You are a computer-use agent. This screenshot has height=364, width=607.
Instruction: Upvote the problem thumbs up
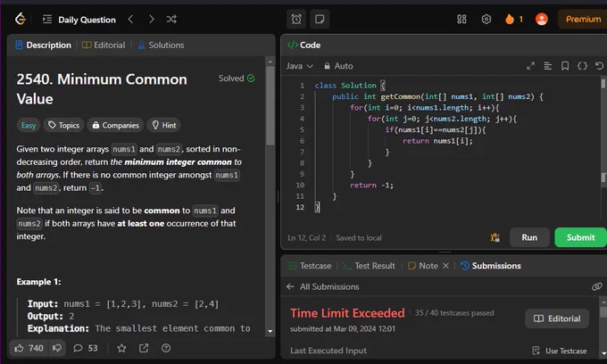click(x=29, y=348)
